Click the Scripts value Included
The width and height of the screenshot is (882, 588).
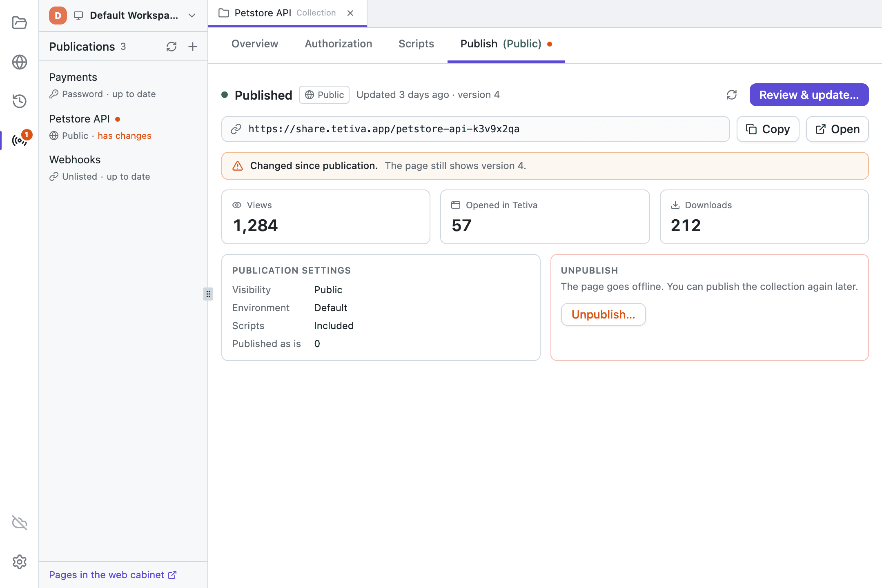pos(334,326)
